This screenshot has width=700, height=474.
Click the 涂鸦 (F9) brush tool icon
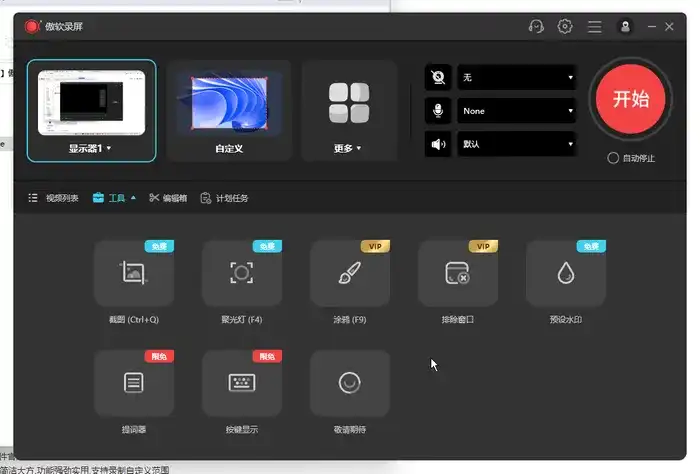350,273
